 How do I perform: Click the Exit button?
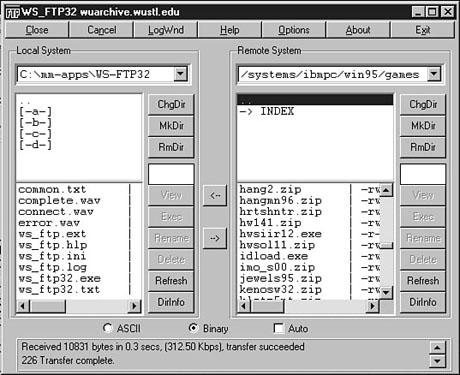click(x=423, y=30)
